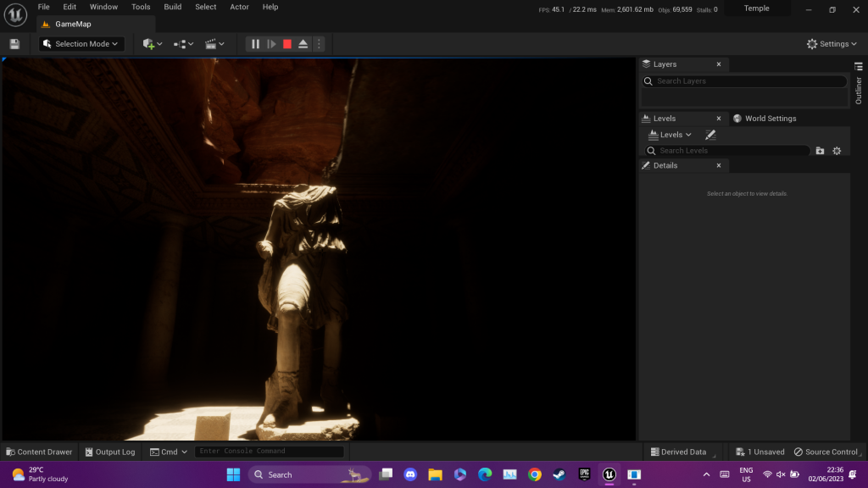Screen dimensions: 868x488
Task: Open the Selection Mode dropdown
Action: [x=82, y=44]
